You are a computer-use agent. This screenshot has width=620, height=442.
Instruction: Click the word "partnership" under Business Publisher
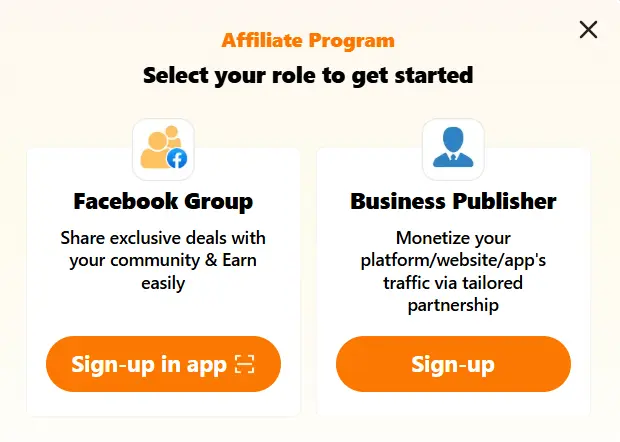453,305
